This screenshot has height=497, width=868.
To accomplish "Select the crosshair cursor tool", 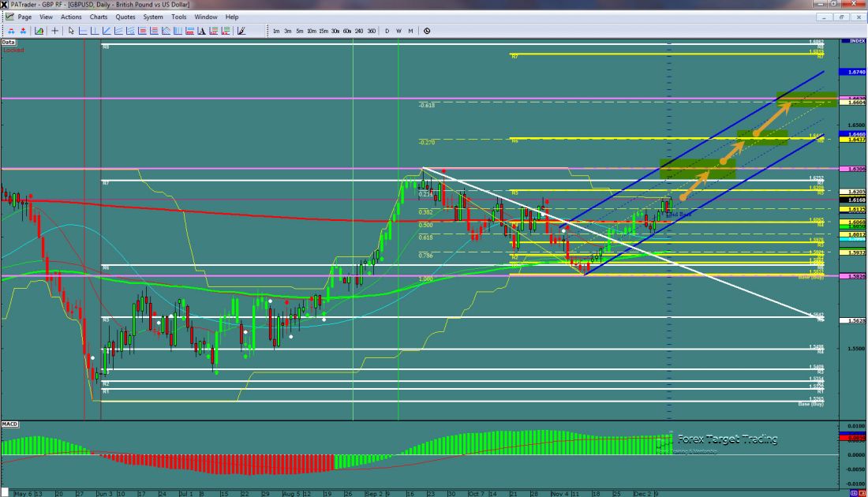I will coord(54,31).
